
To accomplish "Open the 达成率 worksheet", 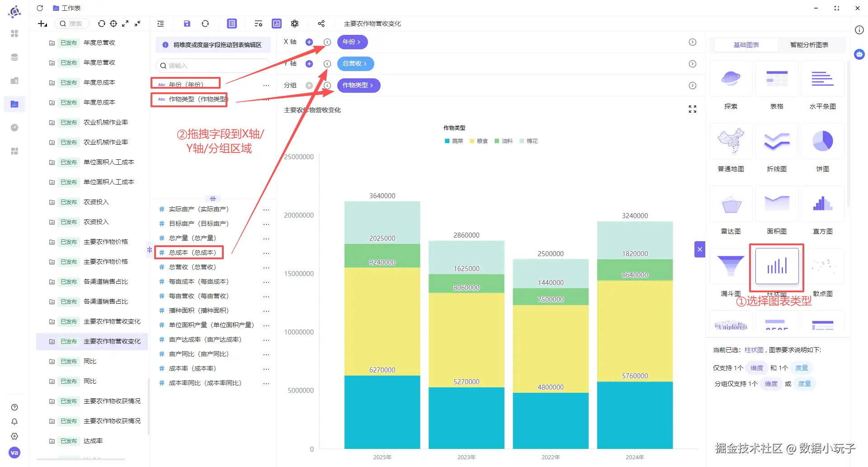I will point(92,441).
